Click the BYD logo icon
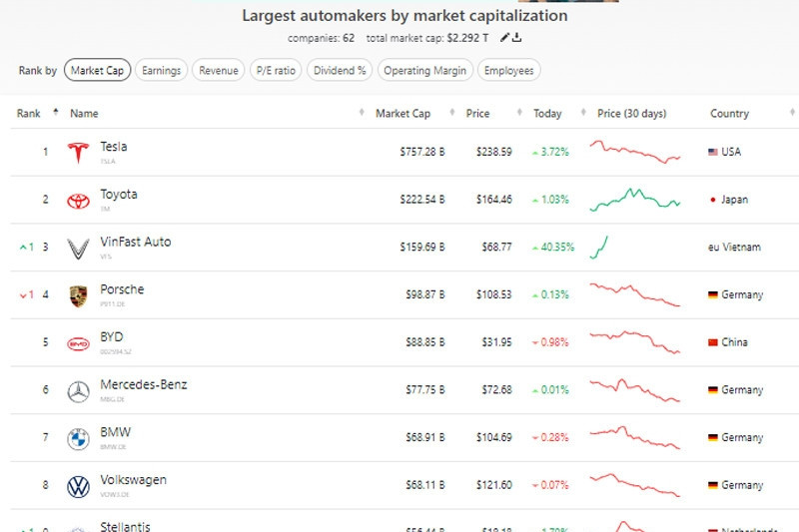This screenshot has height=532, width=799. (x=78, y=343)
